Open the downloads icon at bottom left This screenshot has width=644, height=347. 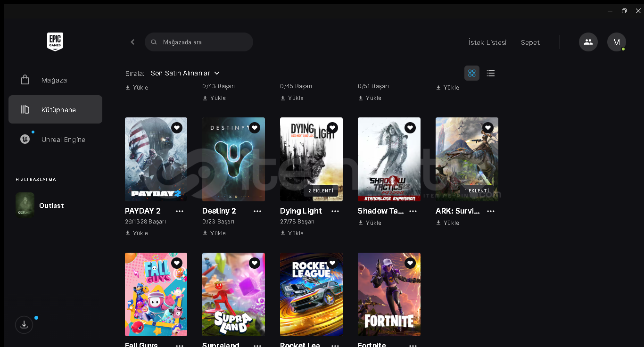tap(24, 325)
